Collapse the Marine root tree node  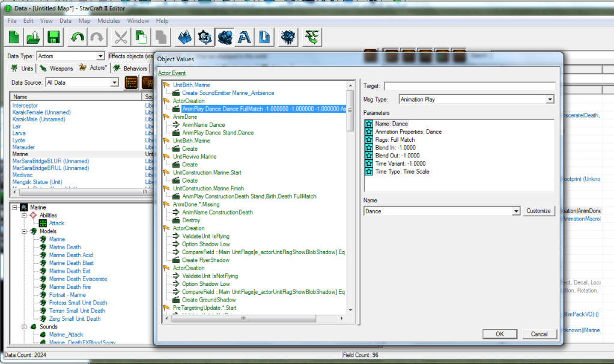[x=15, y=207]
